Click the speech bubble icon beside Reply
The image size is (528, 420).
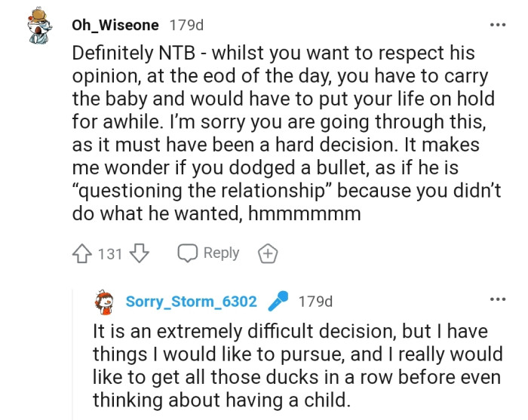[x=187, y=253]
